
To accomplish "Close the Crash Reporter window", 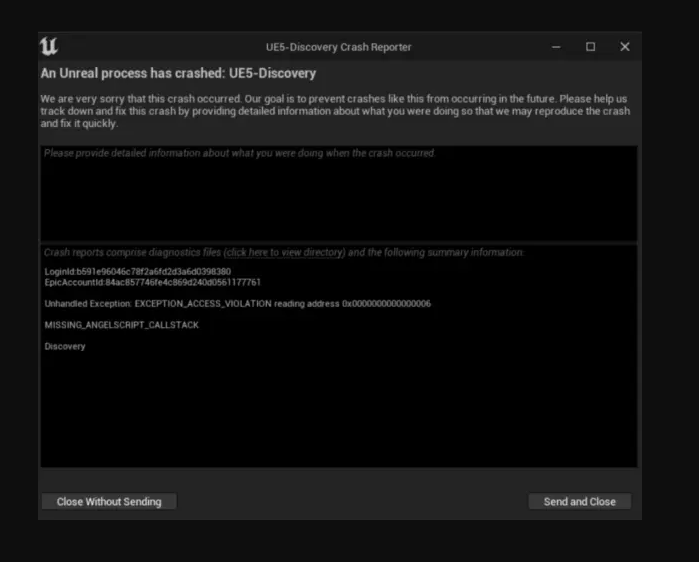I will pos(625,47).
